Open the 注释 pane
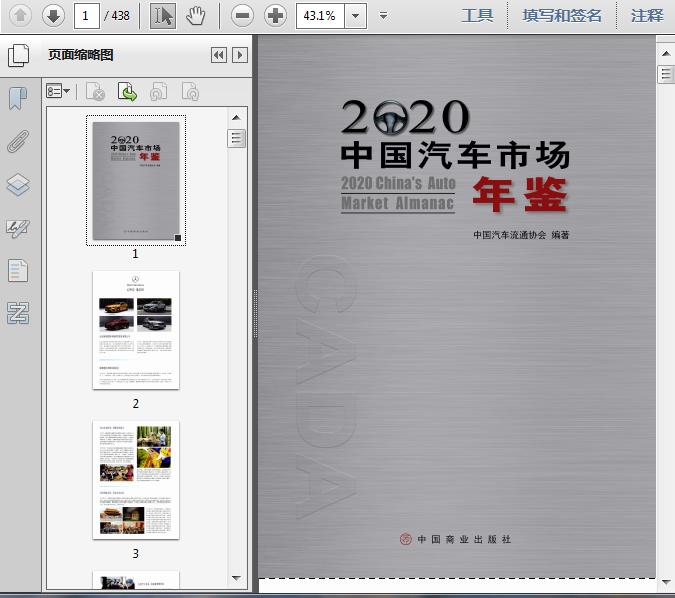The width and height of the screenshot is (675, 598). click(x=647, y=16)
